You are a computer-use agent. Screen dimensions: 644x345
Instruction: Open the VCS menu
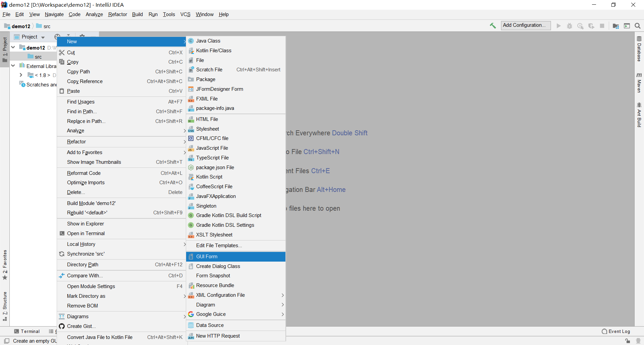pos(185,14)
